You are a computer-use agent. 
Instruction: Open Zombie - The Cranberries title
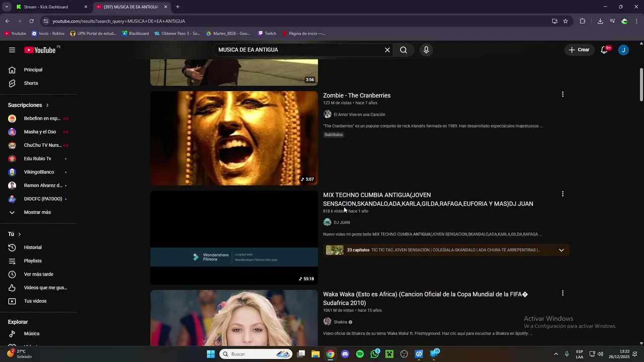point(357,96)
